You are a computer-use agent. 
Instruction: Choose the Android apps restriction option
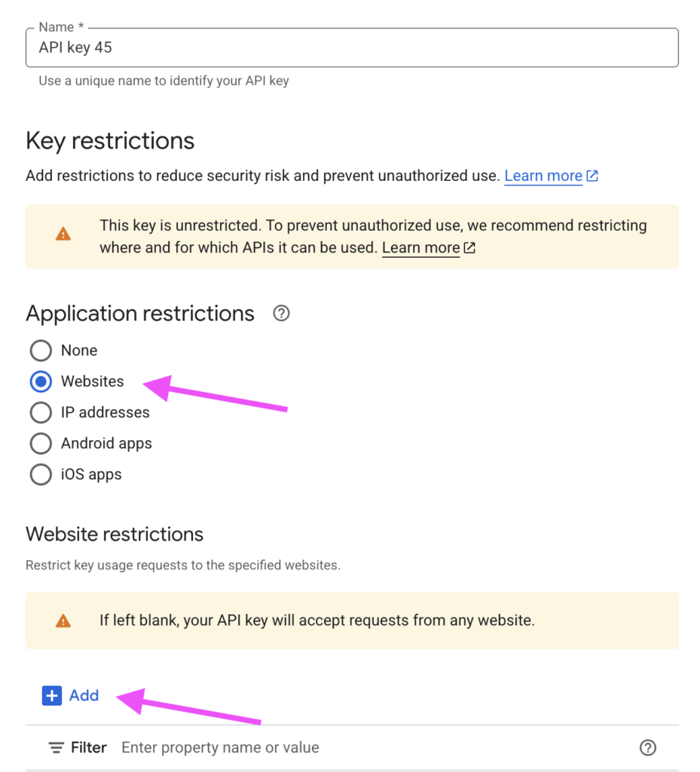click(x=41, y=443)
